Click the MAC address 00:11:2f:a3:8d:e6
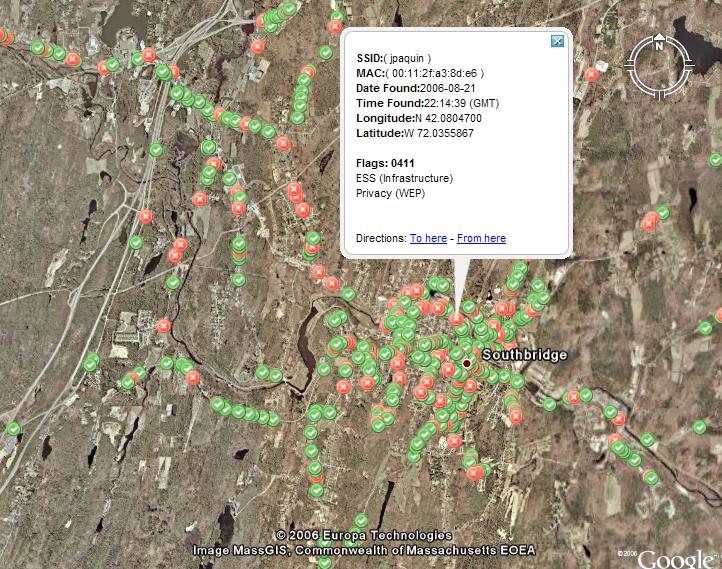 pos(420,73)
